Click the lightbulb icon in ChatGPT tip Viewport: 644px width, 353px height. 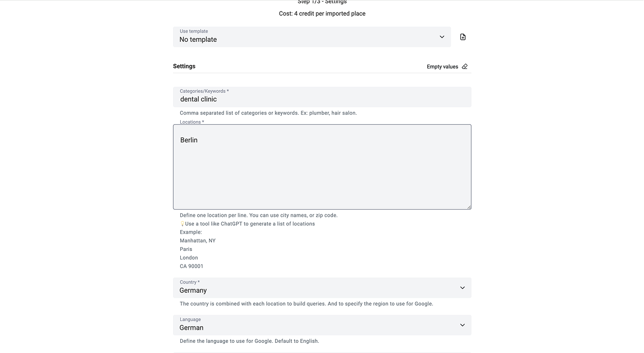pyautogui.click(x=182, y=224)
